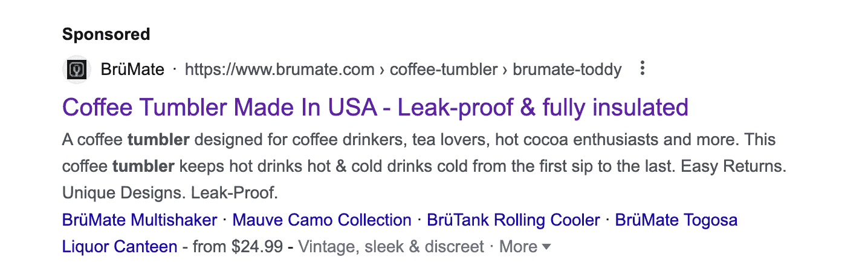Click the BrüMate favicon logo
The width and height of the screenshot is (868, 271).
click(x=77, y=70)
